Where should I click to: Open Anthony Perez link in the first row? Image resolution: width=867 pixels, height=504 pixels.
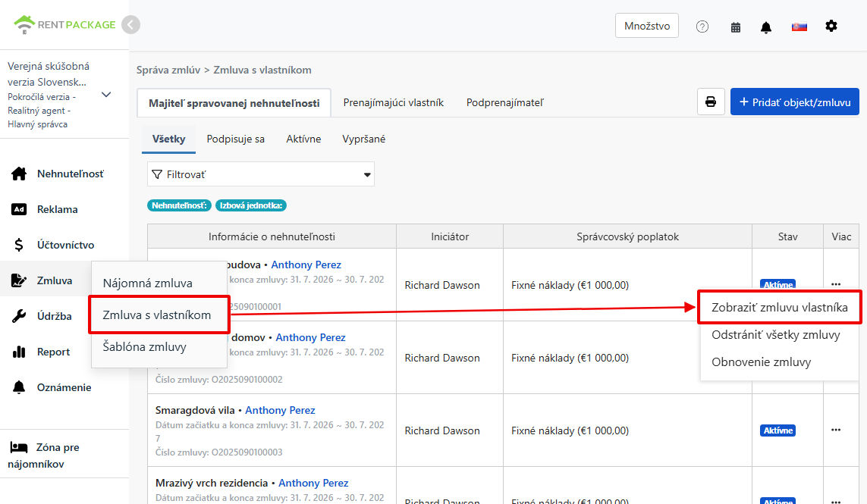coord(306,265)
